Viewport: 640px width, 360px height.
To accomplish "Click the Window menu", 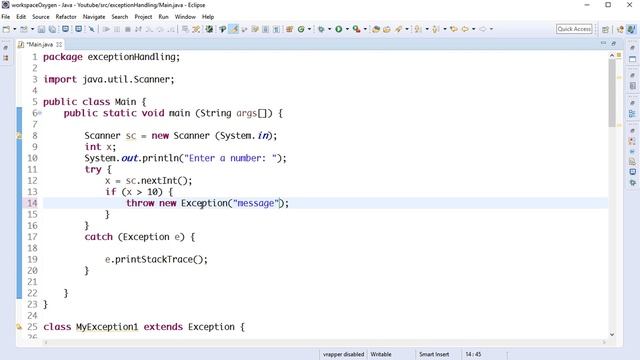I will (185, 17).
